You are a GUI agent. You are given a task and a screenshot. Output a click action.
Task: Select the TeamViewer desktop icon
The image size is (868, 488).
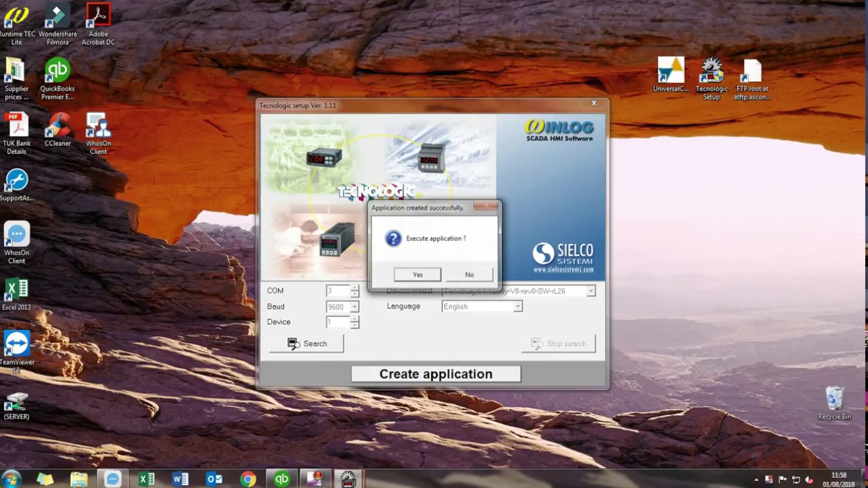coord(17,352)
